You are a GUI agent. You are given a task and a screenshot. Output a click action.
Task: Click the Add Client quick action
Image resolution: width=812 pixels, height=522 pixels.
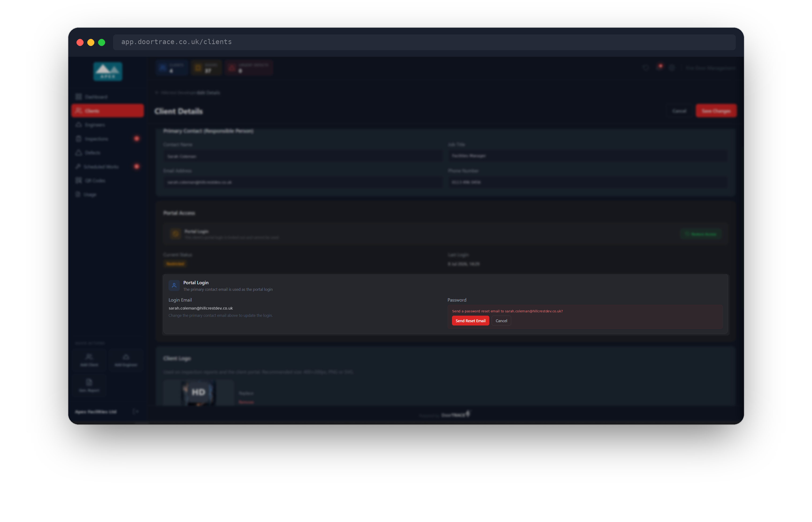click(89, 360)
